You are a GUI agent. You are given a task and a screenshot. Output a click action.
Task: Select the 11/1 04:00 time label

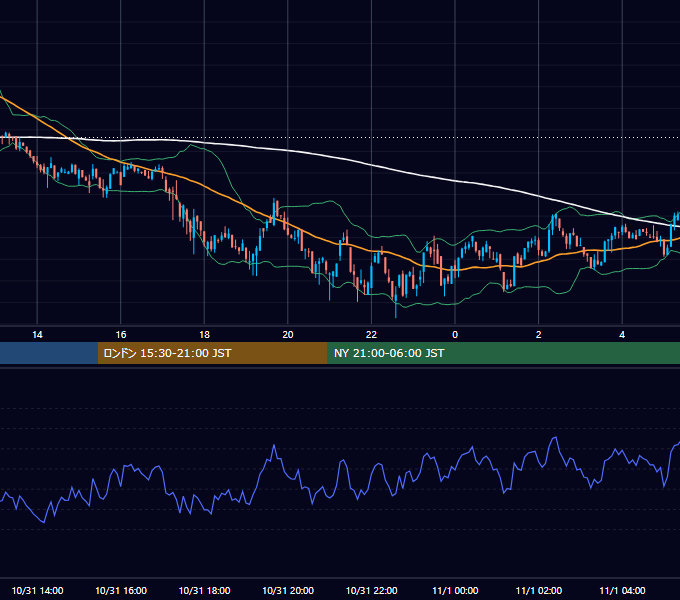(x=622, y=590)
